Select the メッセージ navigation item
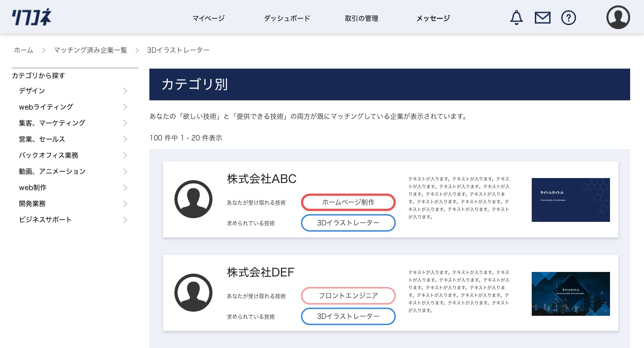 433,18
